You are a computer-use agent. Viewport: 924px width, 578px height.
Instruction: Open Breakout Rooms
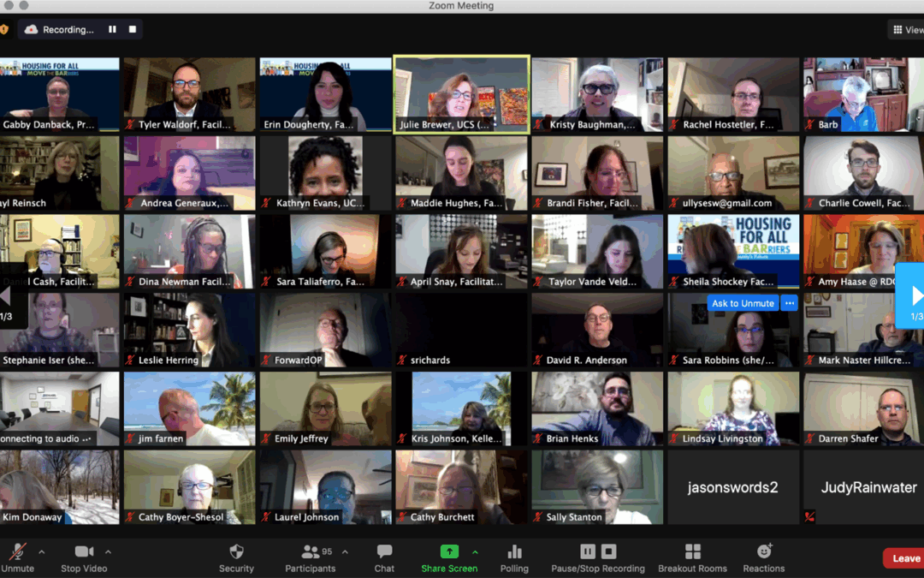[x=692, y=557]
